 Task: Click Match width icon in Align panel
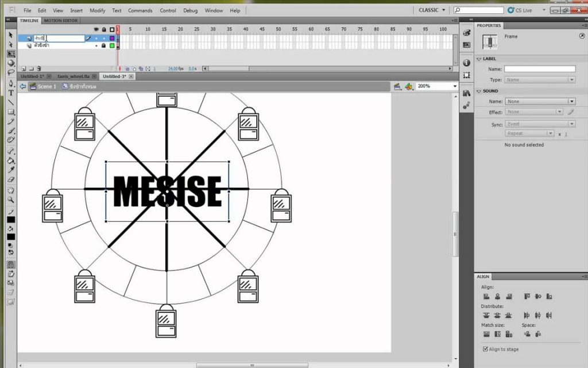[486, 334]
